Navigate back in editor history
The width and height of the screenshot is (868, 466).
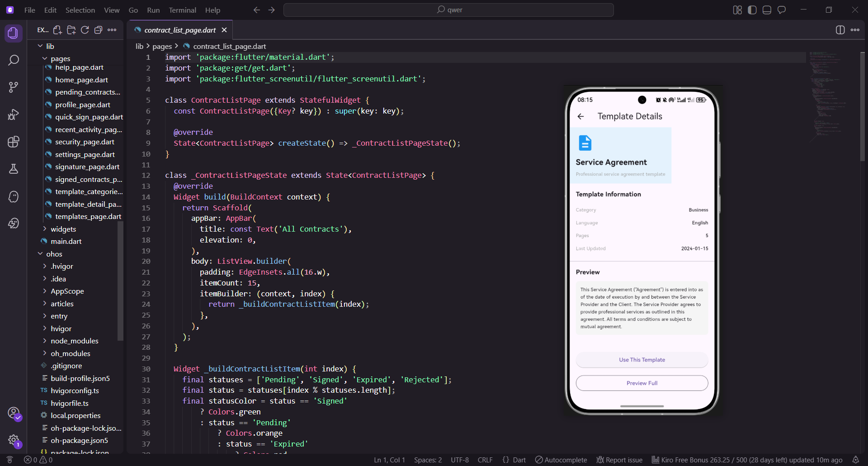coord(256,10)
